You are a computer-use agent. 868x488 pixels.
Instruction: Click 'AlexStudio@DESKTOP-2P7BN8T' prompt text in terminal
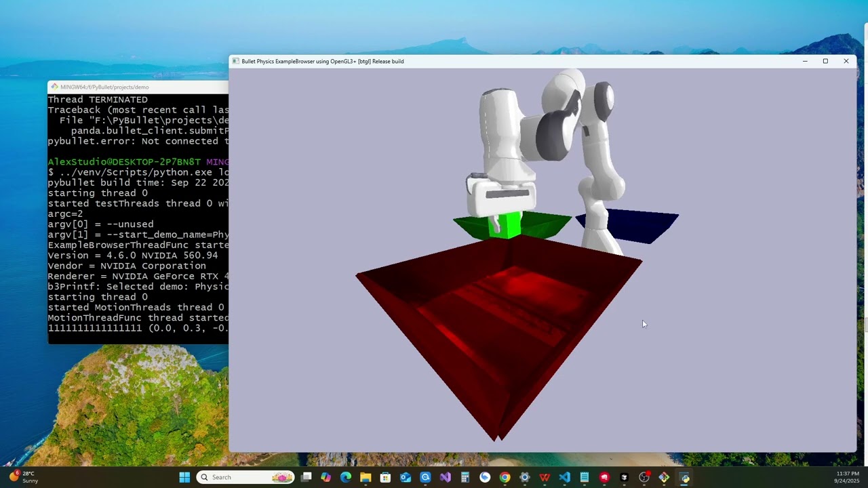[x=124, y=162]
